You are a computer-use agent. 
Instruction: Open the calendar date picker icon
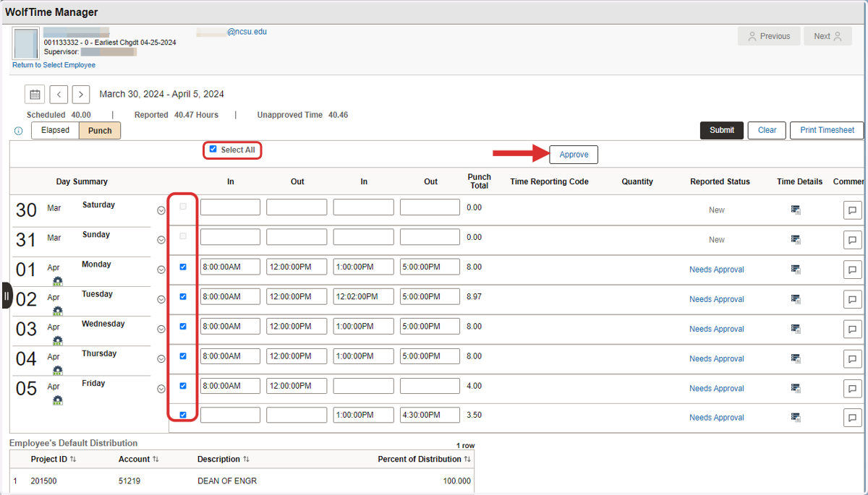pyautogui.click(x=35, y=94)
